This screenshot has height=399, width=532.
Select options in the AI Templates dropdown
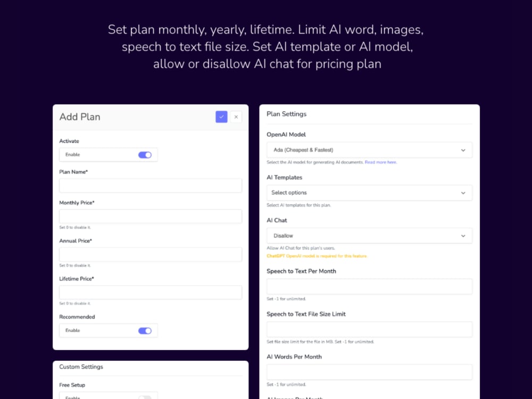coord(369,193)
